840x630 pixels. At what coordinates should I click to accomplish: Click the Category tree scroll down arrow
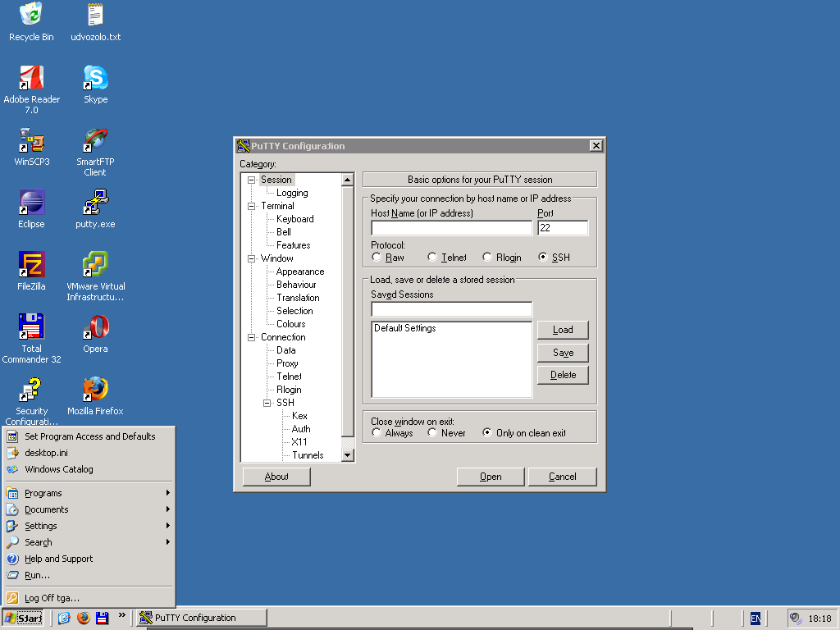[x=348, y=455]
